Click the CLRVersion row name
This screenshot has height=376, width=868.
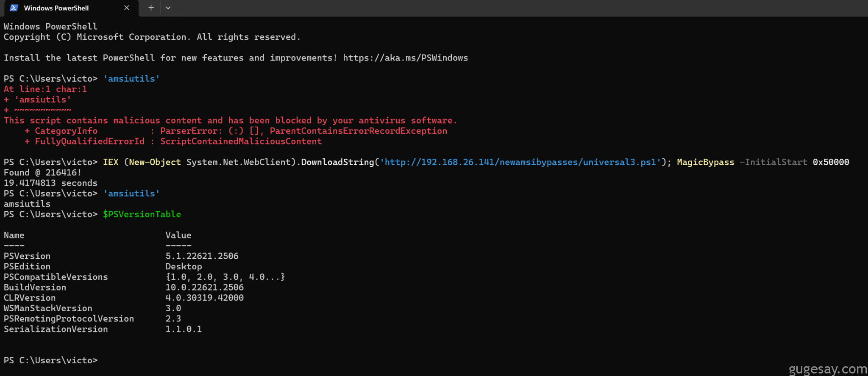coord(30,298)
